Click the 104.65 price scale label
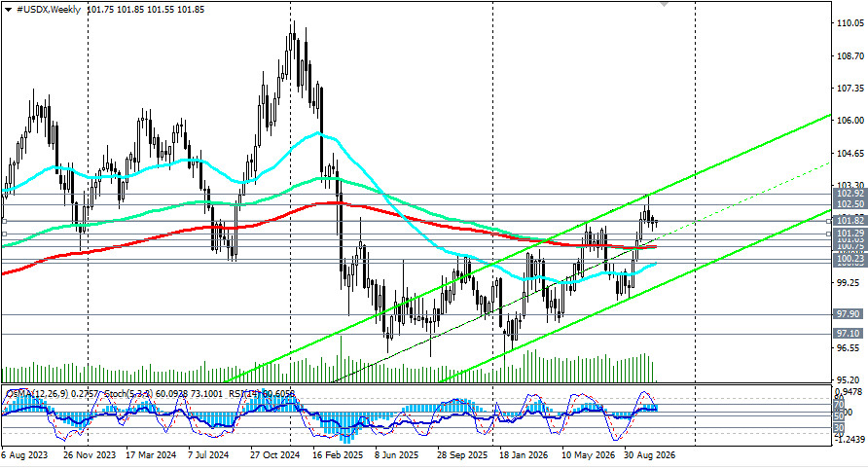This screenshot has height=468, width=868. 850,153
